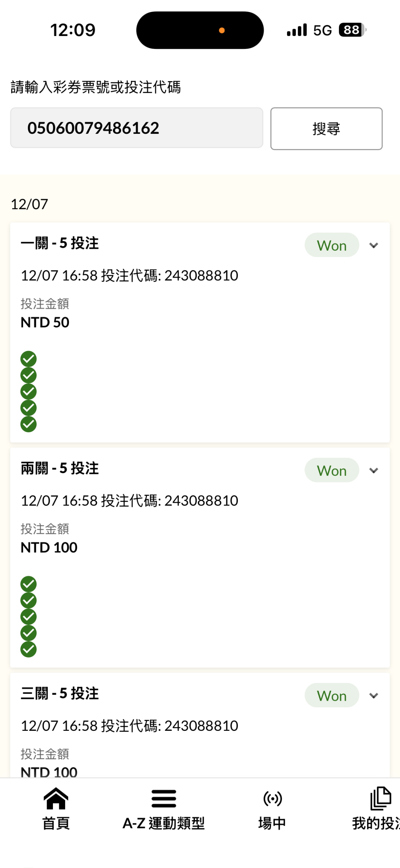The width and height of the screenshot is (400, 868).
Task: Tap last green checkmark in 一關 card
Action: pos(29,424)
